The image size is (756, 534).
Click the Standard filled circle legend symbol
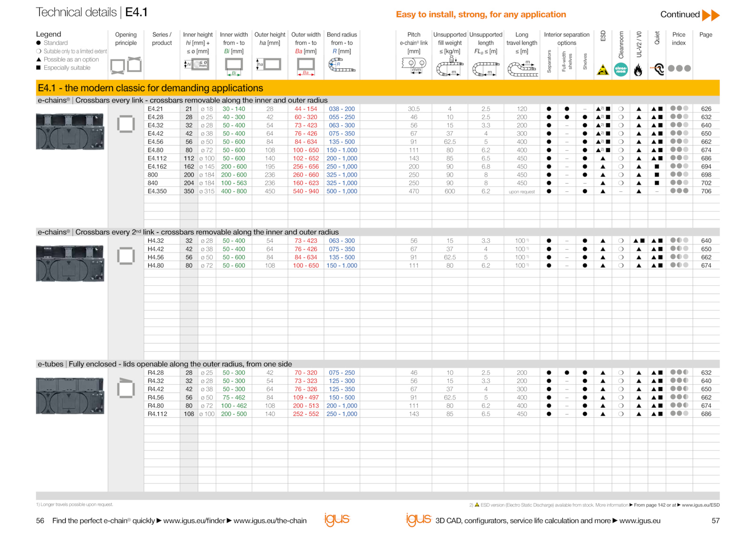pos(39,43)
